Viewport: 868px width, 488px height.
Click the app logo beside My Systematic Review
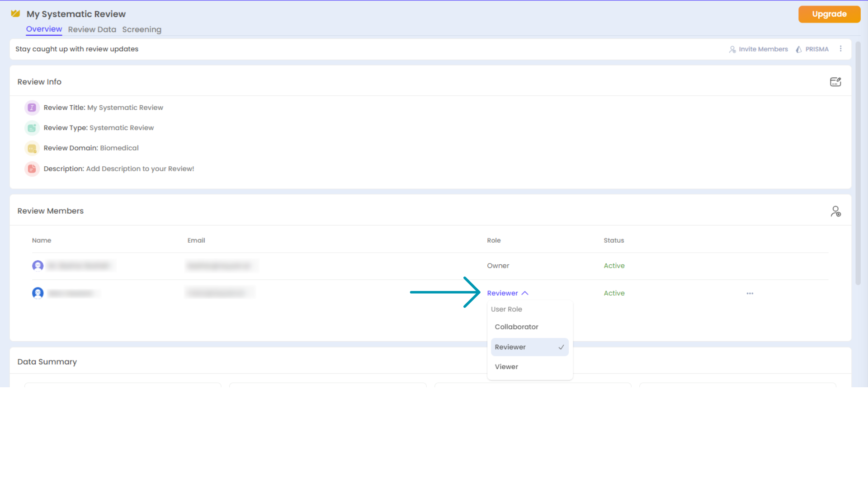point(15,14)
